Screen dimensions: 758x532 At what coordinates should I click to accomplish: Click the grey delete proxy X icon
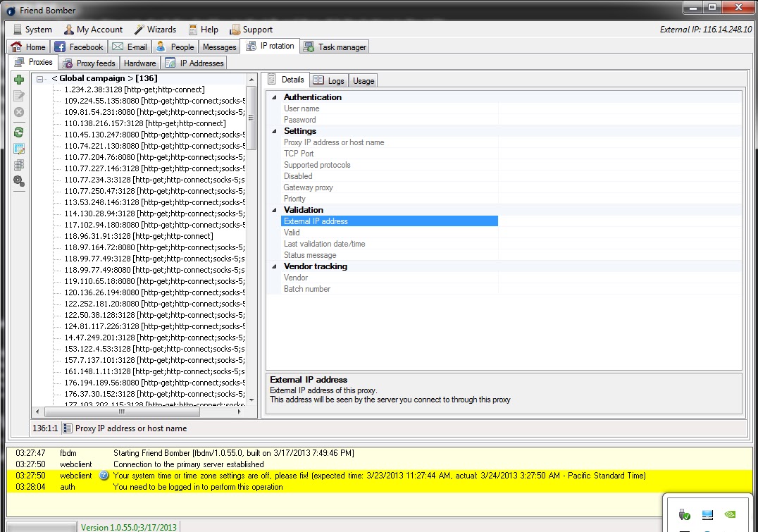[19, 112]
